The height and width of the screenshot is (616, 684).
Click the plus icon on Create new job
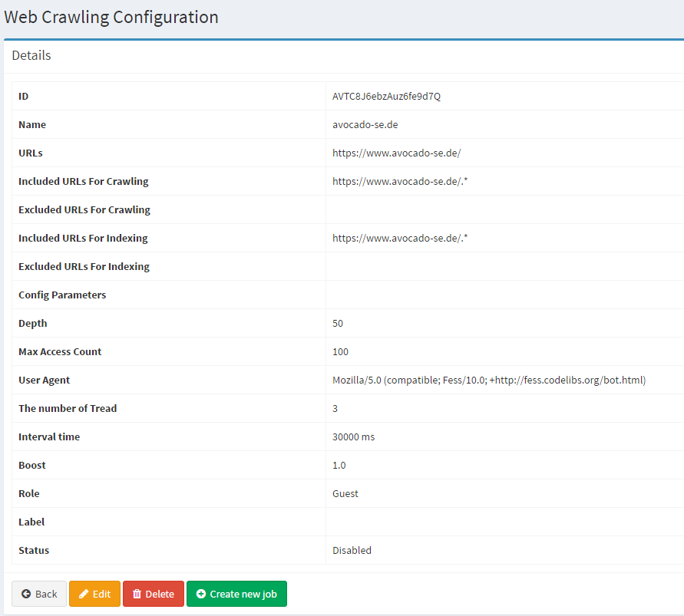pos(200,594)
